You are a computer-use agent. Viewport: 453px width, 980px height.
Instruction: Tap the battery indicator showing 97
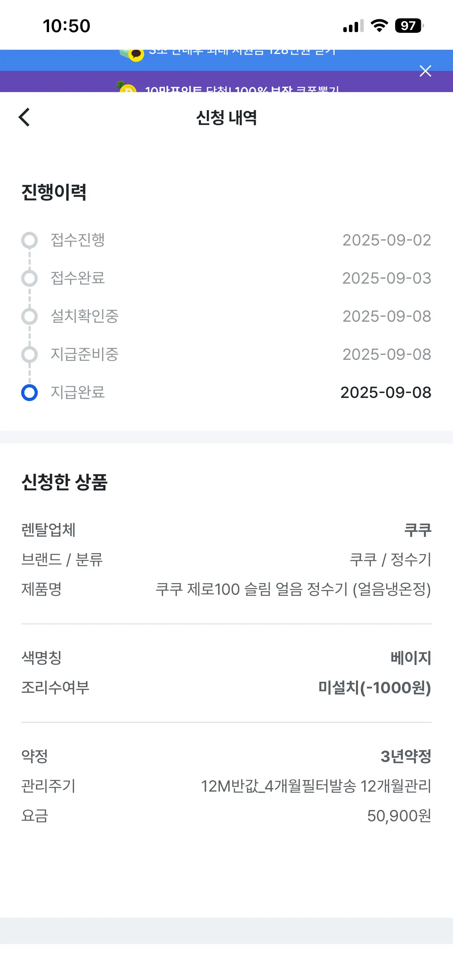[409, 26]
